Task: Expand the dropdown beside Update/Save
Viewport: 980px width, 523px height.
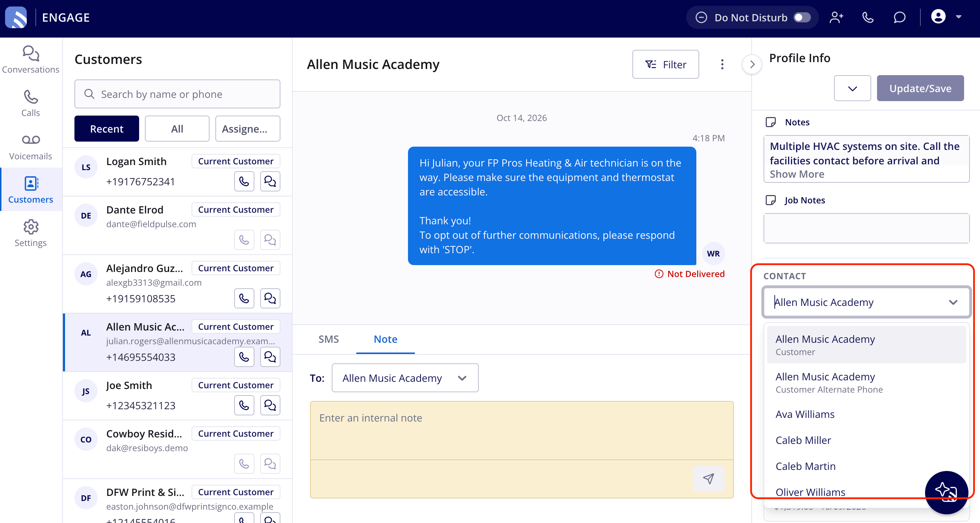Action: point(852,88)
